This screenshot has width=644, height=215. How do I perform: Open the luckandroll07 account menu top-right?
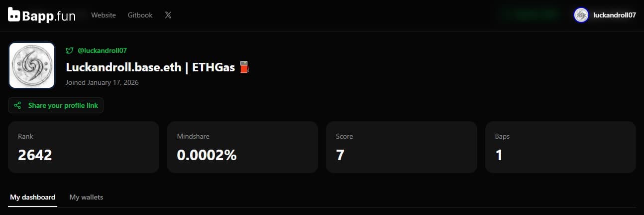click(614, 15)
